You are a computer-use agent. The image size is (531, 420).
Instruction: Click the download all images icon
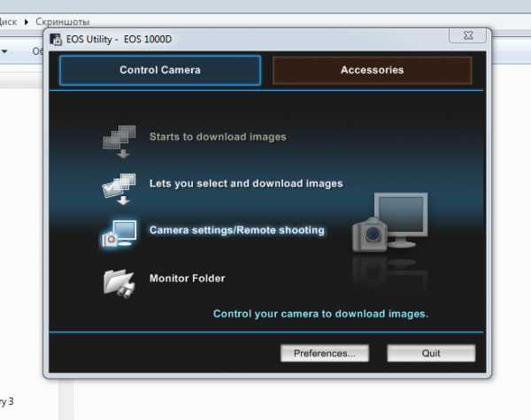click(119, 141)
